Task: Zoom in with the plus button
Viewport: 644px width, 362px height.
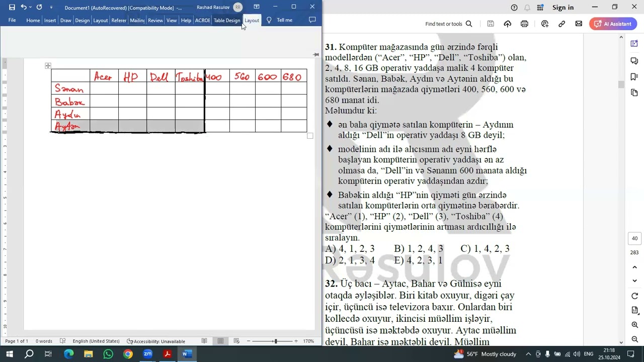Action: tap(296, 341)
